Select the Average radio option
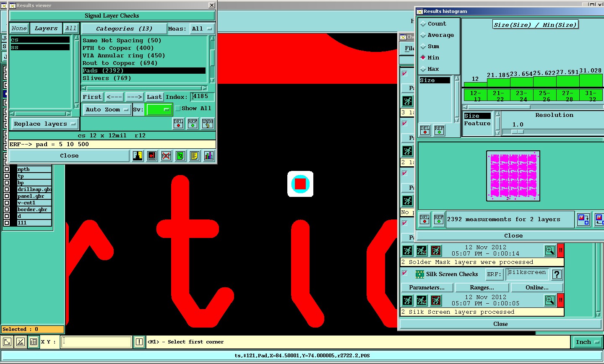604x364 pixels. coord(423,35)
